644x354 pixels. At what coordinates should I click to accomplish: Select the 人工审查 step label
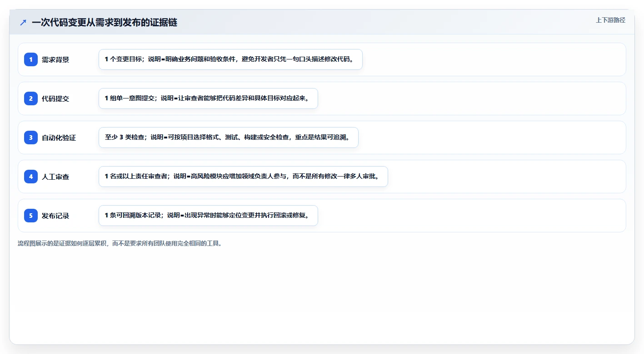55,177
